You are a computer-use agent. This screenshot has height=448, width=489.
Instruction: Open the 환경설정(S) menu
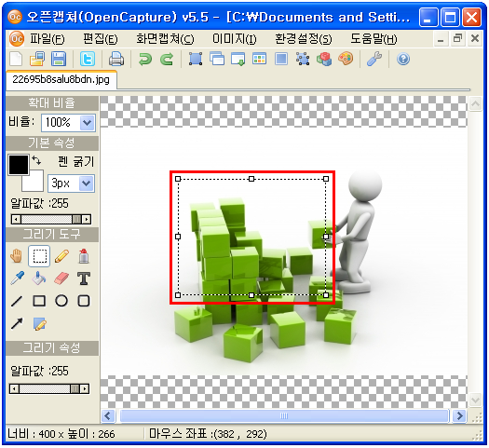point(303,39)
